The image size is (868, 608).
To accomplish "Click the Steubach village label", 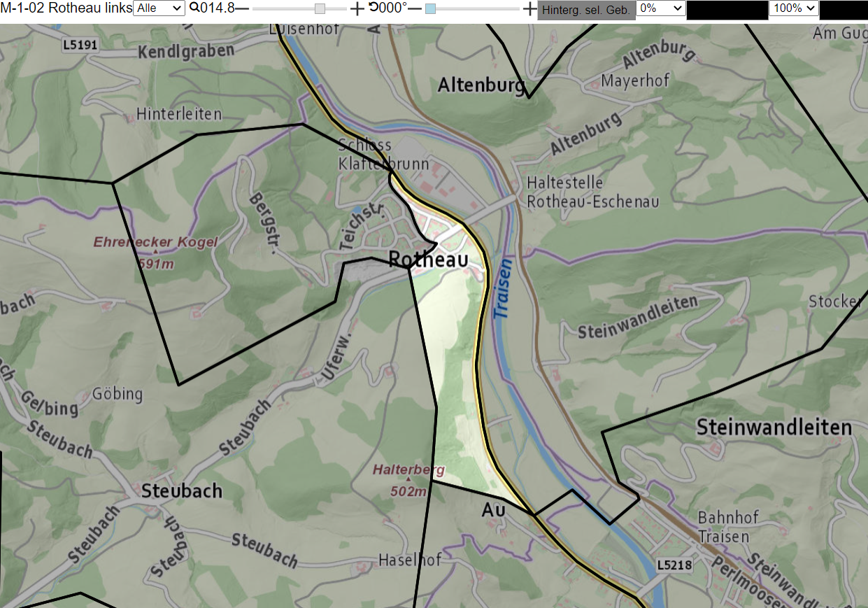I will click(x=182, y=490).
